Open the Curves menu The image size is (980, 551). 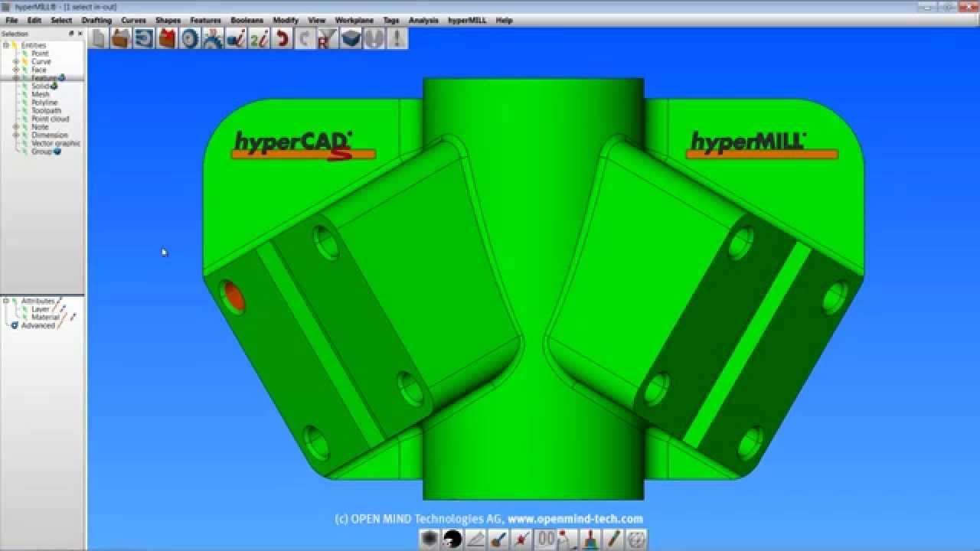coord(133,21)
